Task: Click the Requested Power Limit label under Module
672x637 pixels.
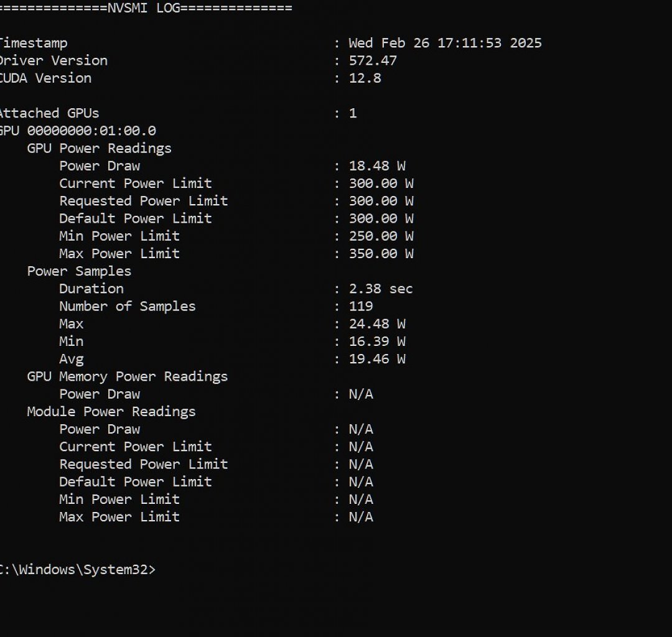Action: tap(144, 464)
